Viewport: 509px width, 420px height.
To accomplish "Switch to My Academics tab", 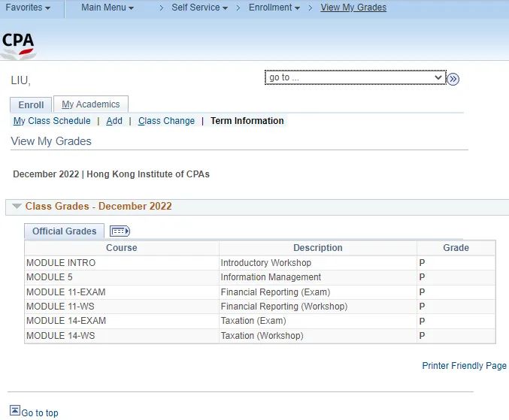I will (90, 104).
